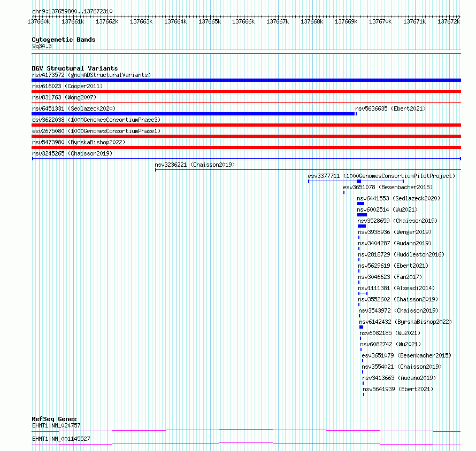
Task: Click esv3651079 Besenbacher2015 label
Action: click(407, 355)
